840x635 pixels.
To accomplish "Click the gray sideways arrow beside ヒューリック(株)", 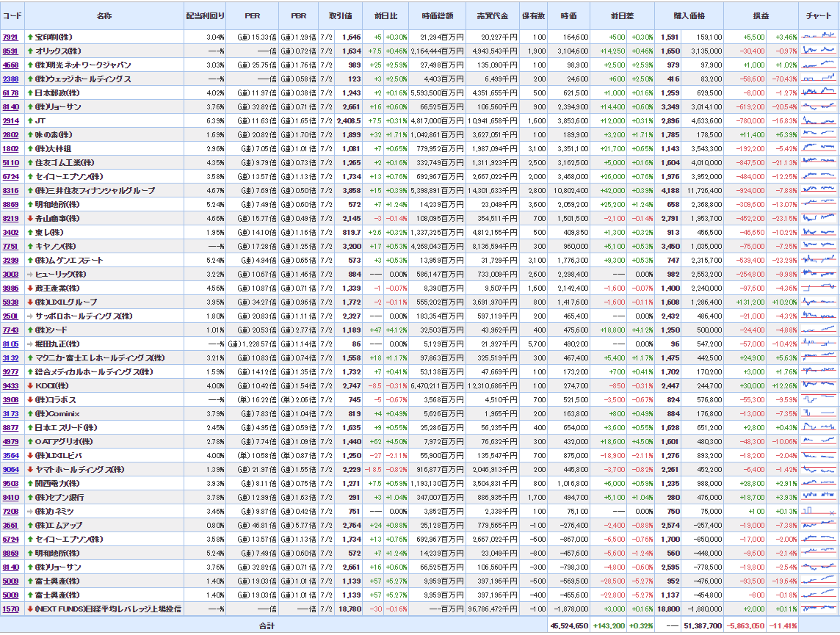I will (x=30, y=274).
